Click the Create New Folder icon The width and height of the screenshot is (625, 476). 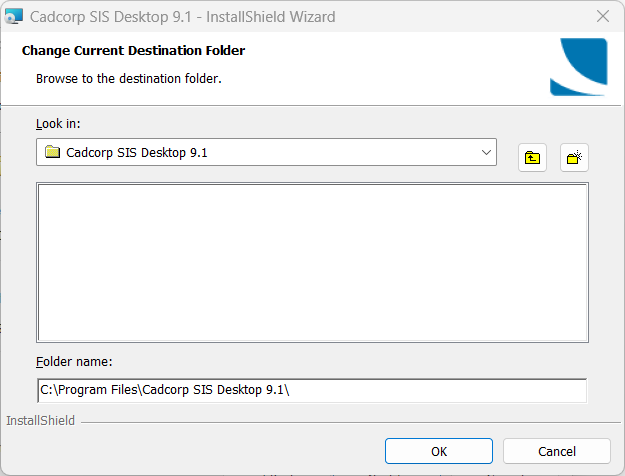[574, 157]
